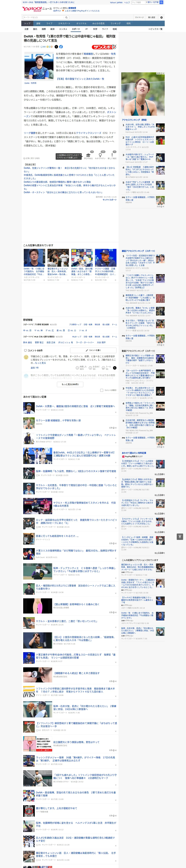Open トピックス一覧 link
186x868 pixels.
click(x=155, y=29)
